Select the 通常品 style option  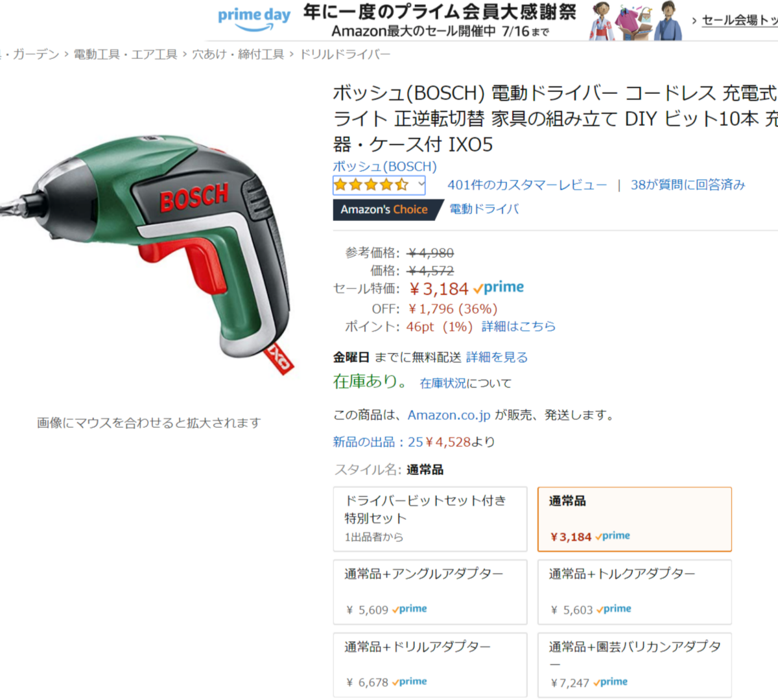pos(635,519)
